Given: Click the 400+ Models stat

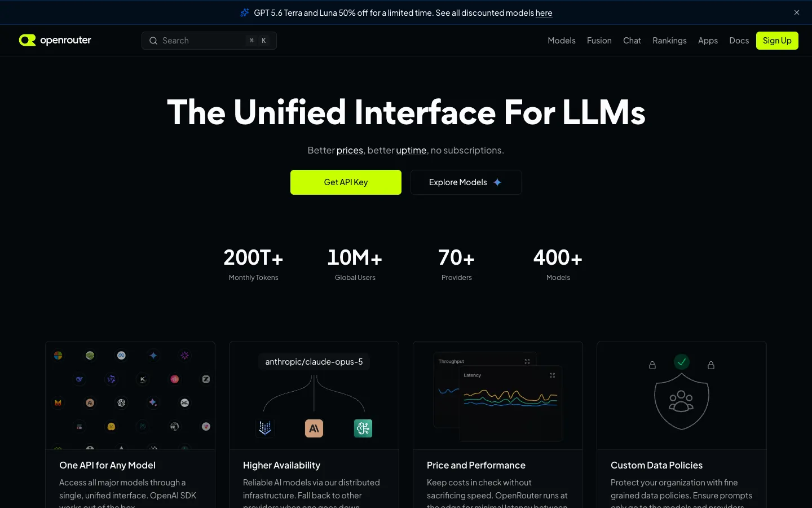Looking at the screenshot, I should pos(558,264).
